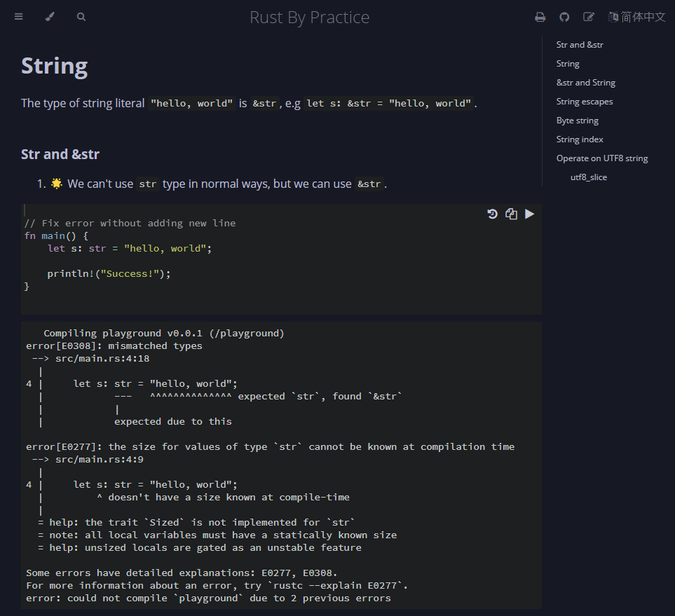Open the search bar magnifier icon
The image size is (675, 616).
coord(81,17)
